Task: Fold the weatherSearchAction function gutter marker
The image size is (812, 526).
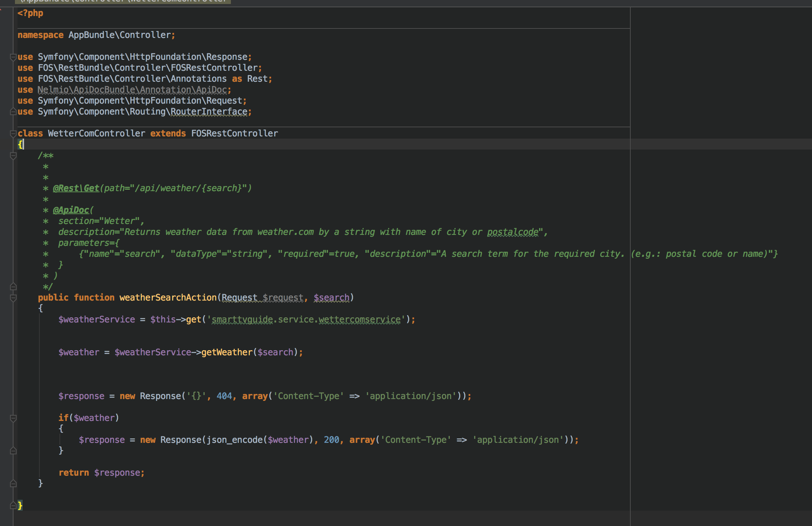Action: [13, 298]
